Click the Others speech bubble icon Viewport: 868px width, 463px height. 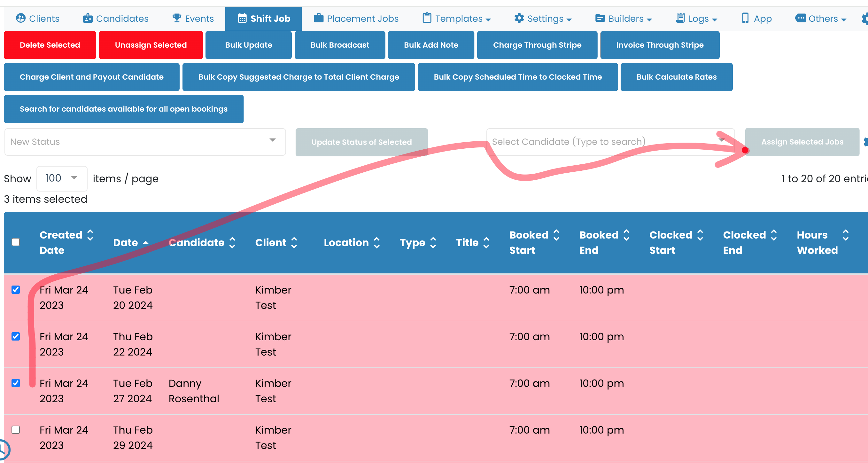tap(801, 18)
